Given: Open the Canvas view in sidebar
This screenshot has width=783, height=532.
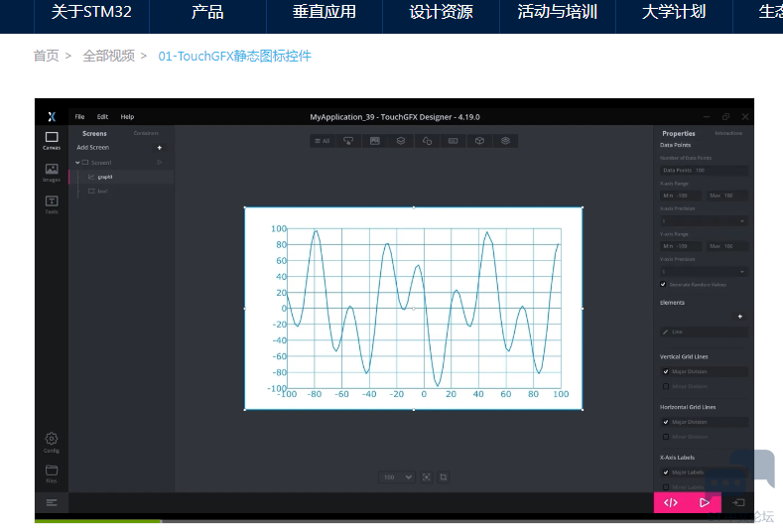Looking at the screenshot, I should tap(52, 140).
